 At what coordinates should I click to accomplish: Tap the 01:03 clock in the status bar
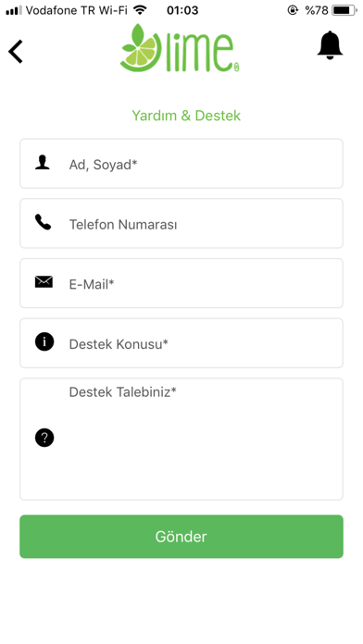(x=182, y=10)
